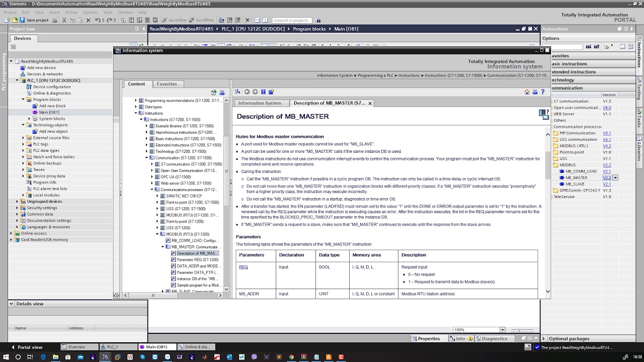Click the Windows taskbar search icon
The image size is (644, 362).
click(x=18, y=357)
